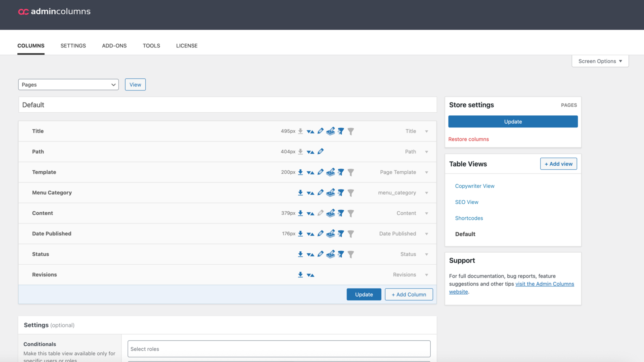
Task: Toggle the disabled export icon in the Path row
Action: coord(300,152)
